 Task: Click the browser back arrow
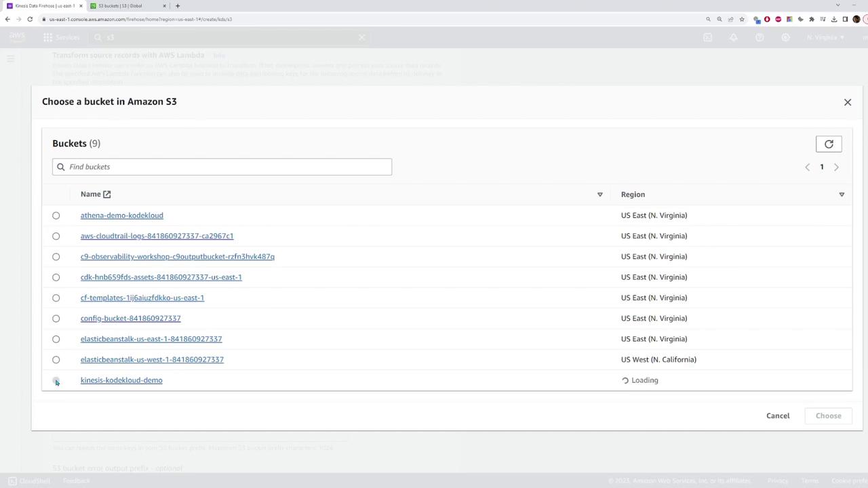[7, 19]
